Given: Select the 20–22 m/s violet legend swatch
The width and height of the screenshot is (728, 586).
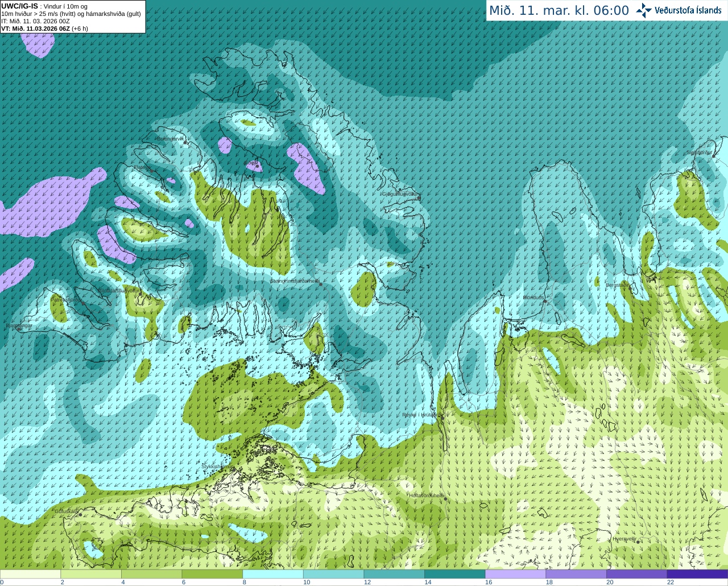Looking at the screenshot, I should tap(637, 573).
